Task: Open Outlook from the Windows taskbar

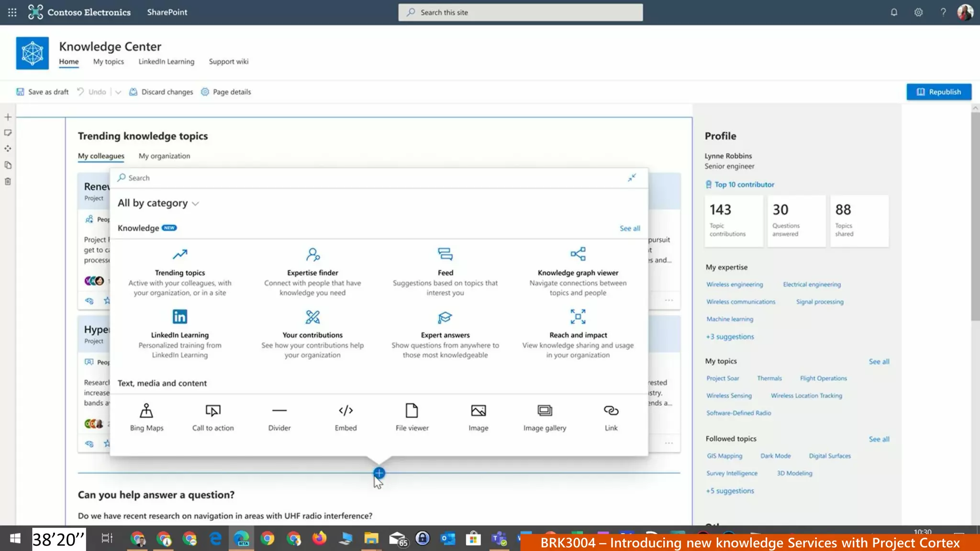Action: pyautogui.click(x=448, y=539)
